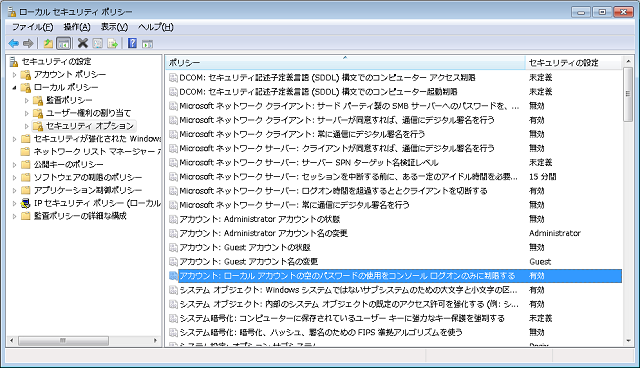The width and height of the screenshot is (640, 368).
Task: Click the ローカル ポリシー folder icon
Action: pyautogui.click(x=26, y=87)
